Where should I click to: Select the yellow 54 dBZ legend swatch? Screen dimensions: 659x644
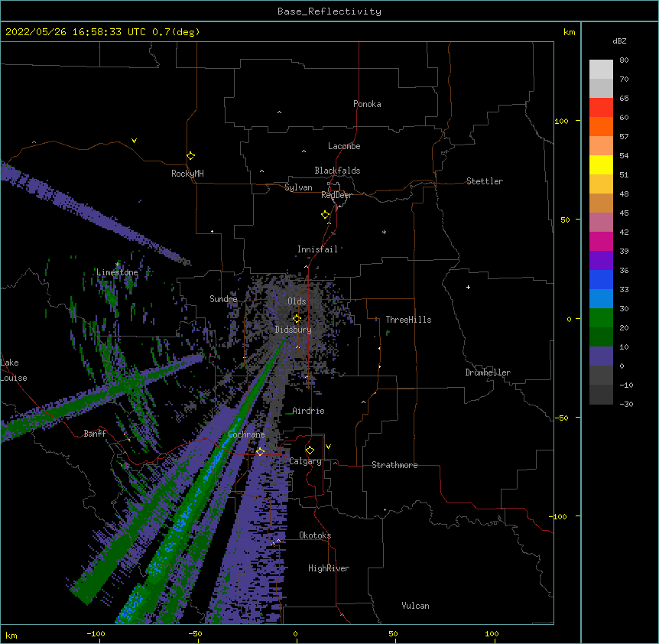(x=601, y=164)
